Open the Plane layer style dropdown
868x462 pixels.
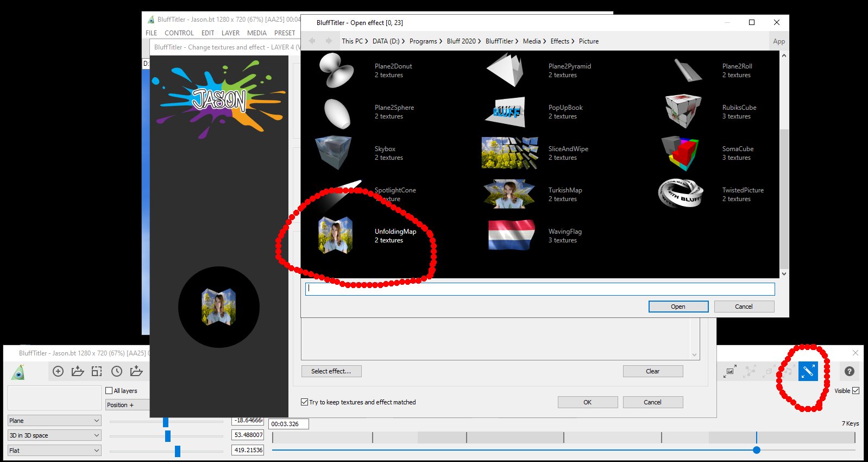click(x=54, y=421)
